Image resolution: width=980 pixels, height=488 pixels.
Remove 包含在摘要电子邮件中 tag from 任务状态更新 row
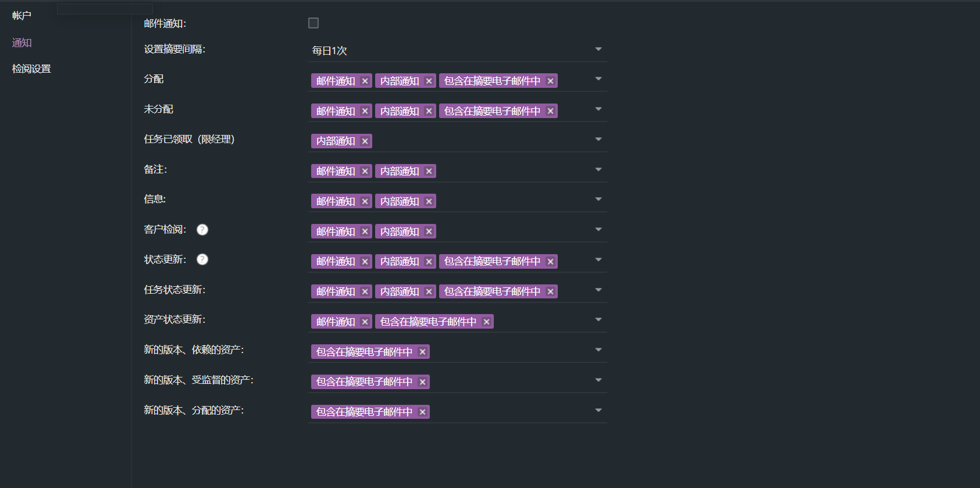pyautogui.click(x=550, y=291)
